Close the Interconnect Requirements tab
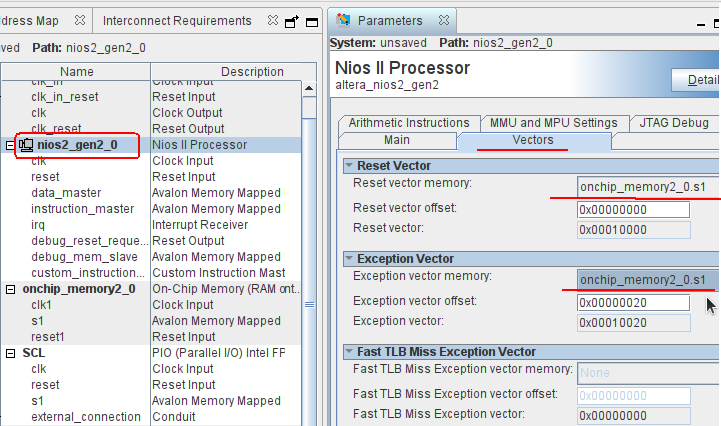The width and height of the screenshot is (721, 426). click(x=273, y=20)
